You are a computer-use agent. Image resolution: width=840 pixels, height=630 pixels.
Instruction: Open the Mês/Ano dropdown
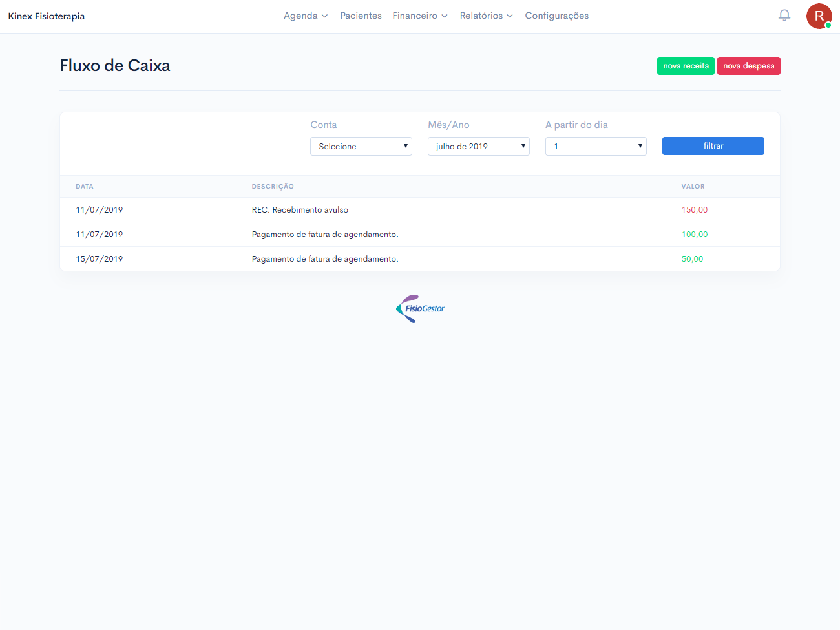[479, 146]
